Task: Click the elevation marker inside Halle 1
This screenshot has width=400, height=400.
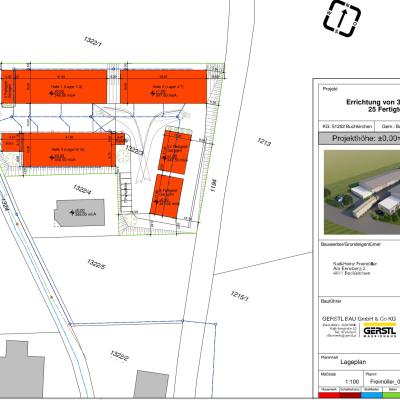Action: coord(52,93)
